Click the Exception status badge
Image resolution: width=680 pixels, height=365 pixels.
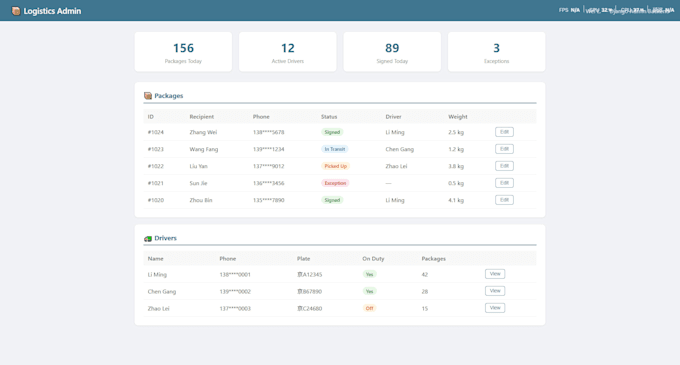335,183
